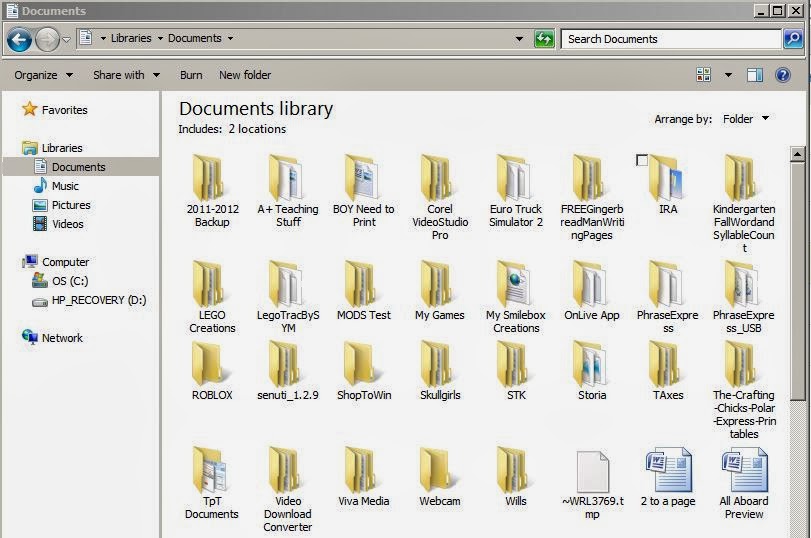Viewport: 811px width, 538px height.
Task: Select the OnLive App folder
Action: 592,291
